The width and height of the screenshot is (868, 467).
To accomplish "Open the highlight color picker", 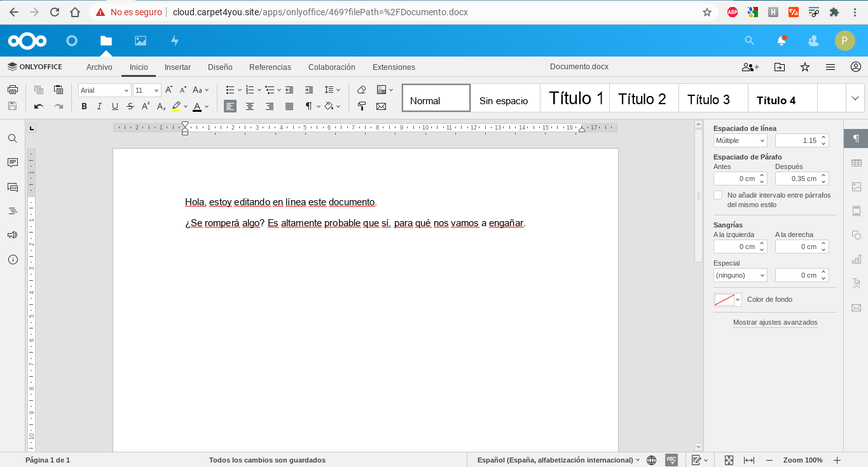I will (x=185, y=106).
